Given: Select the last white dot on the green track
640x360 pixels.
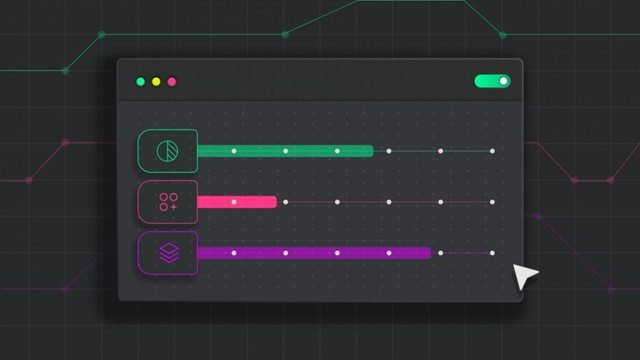Looking at the screenshot, I should pyautogui.click(x=492, y=151).
